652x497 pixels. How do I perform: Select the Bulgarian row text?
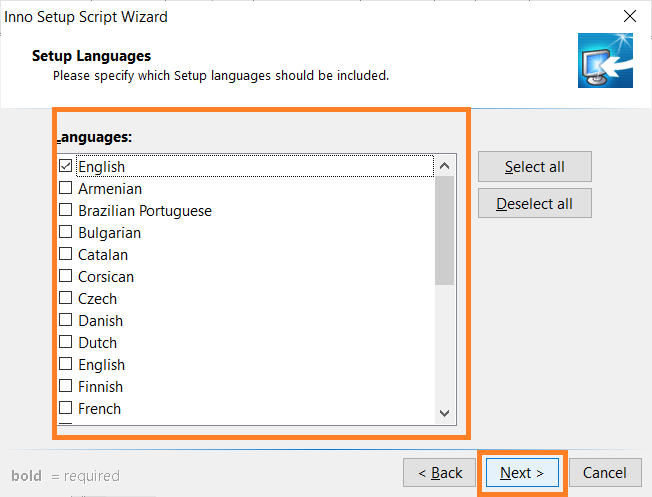(110, 233)
